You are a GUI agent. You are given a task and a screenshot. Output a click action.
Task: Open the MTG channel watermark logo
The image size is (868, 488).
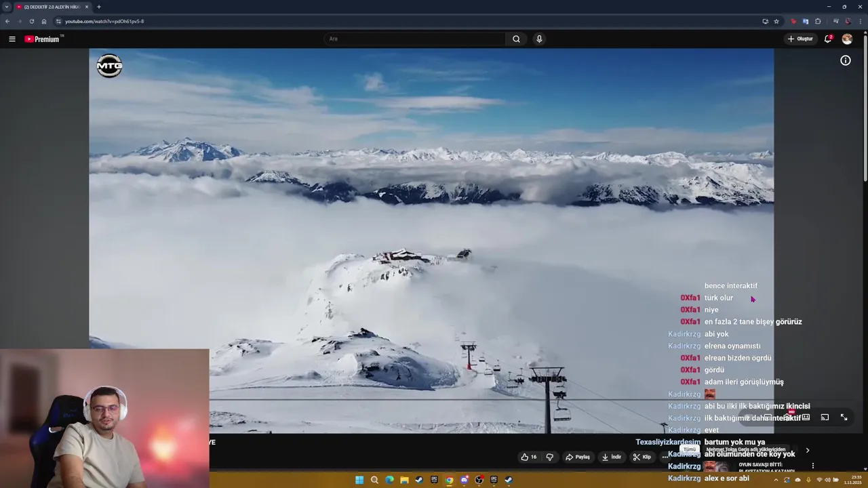click(109, 66)
